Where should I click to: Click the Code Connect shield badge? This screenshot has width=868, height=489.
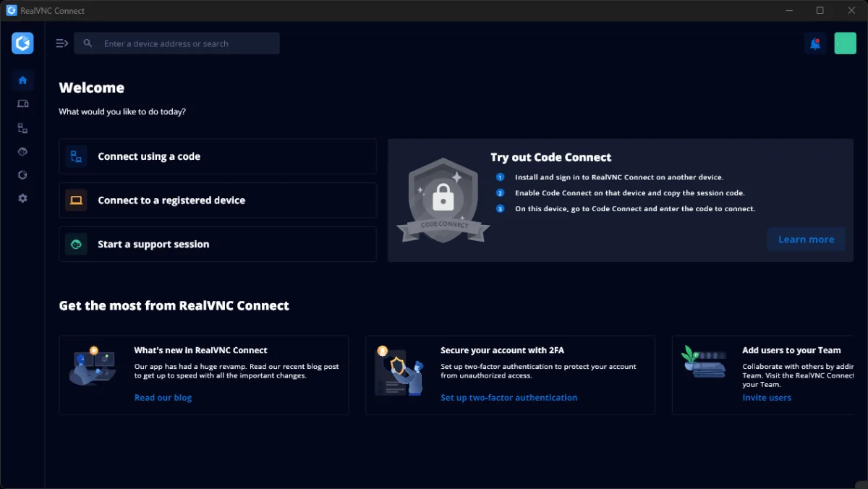tap(443, 200)
